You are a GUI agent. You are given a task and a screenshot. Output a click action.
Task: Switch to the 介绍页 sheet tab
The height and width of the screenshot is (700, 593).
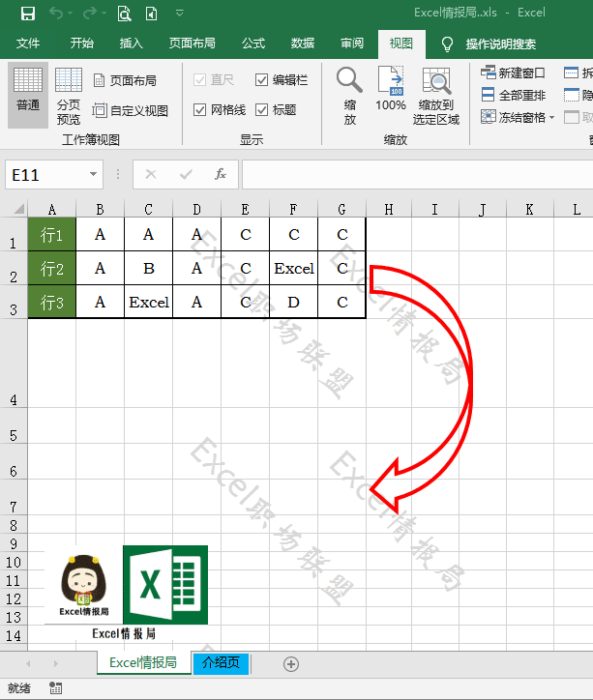(221, 662)
